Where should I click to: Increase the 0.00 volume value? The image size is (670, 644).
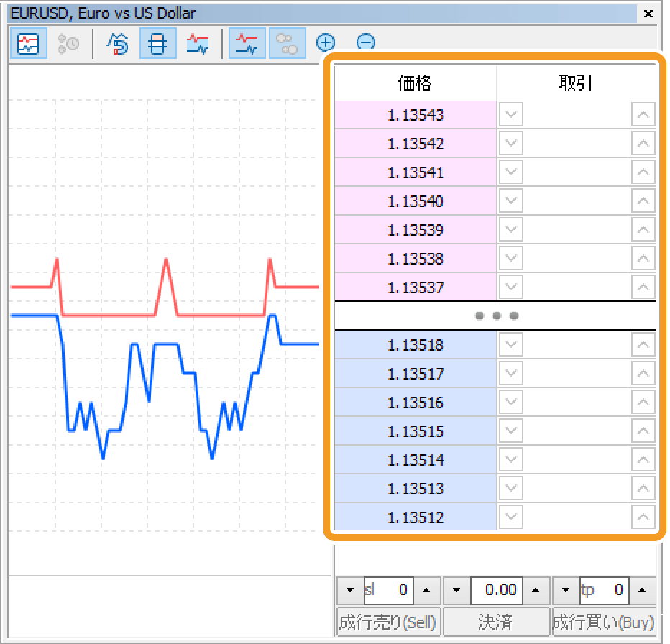pyautogui.click(x=536, y=590)
